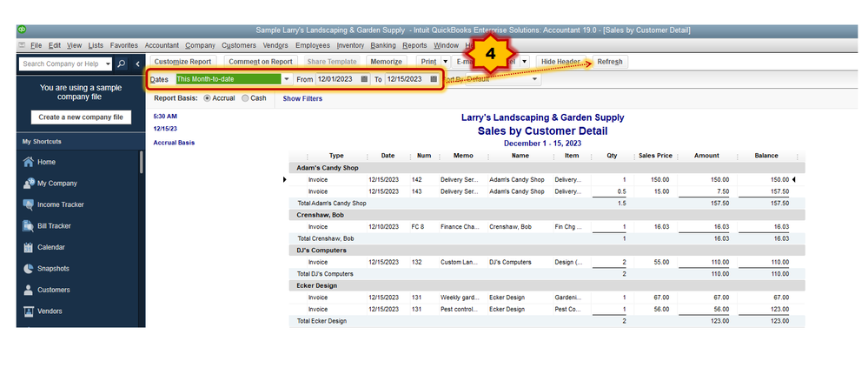Screen dimensions: 868x368
Task: Open the To date calendar picker
Action: 434,79
